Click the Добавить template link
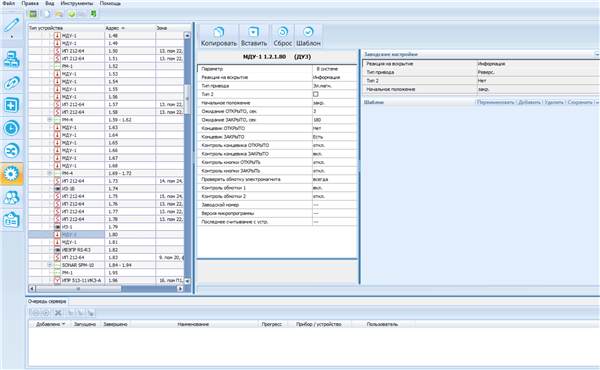The height and width of the screenshot is (370, 600). tap(529, 102)
